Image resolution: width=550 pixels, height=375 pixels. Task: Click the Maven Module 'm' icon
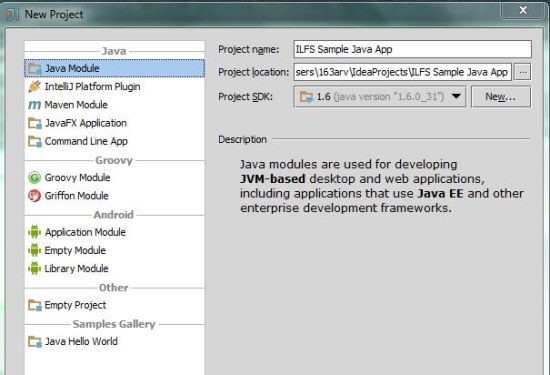click(x=34, y=105)
